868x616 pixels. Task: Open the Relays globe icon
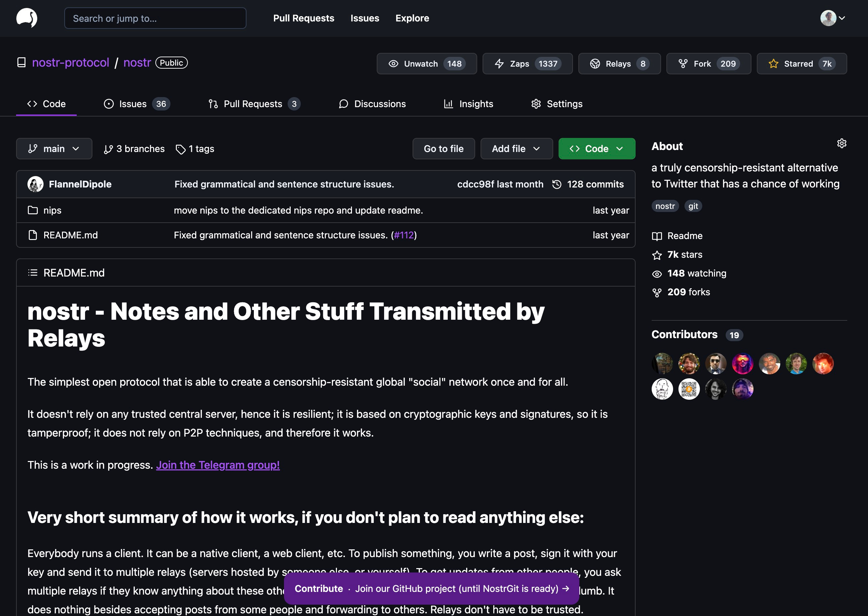click(x=596, y=63)
